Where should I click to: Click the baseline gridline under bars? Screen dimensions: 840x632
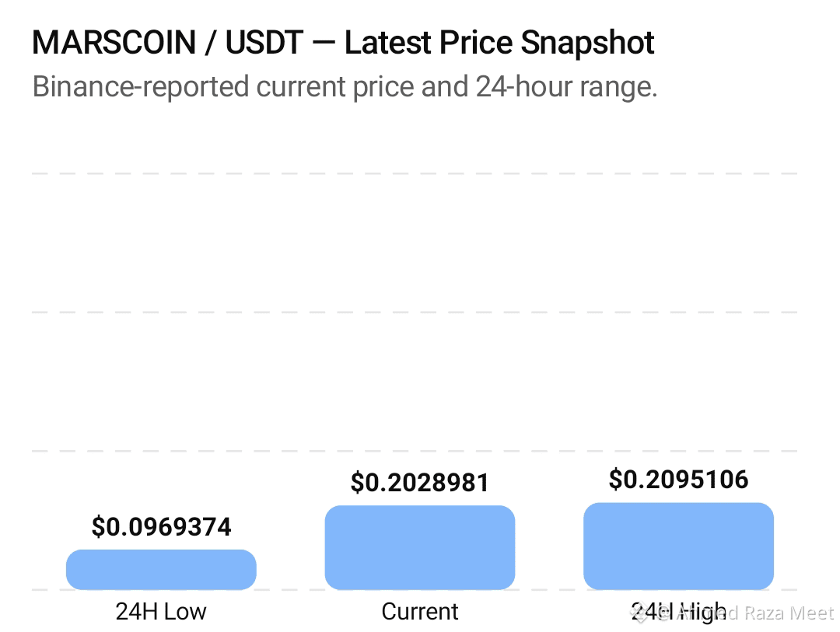(x=415, y=590)
